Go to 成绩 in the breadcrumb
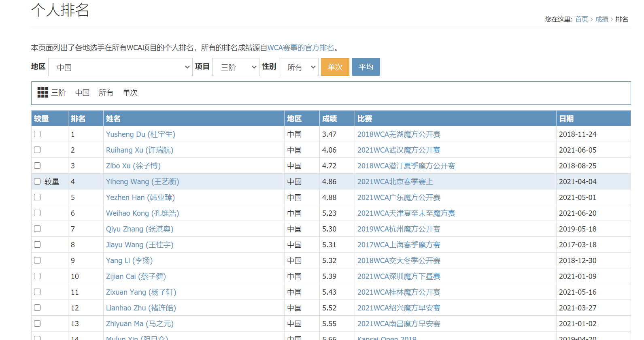Image resolution: width=644 pixels, height=340 pixels. pos(602,19)
